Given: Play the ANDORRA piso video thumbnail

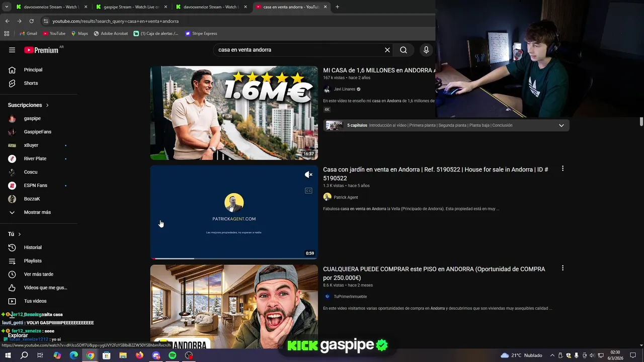Looking at the screenshot, I should tap(234, 307).
